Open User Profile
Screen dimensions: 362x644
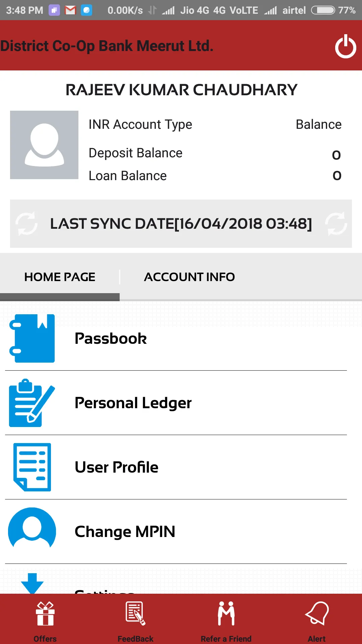pos(116,467)
